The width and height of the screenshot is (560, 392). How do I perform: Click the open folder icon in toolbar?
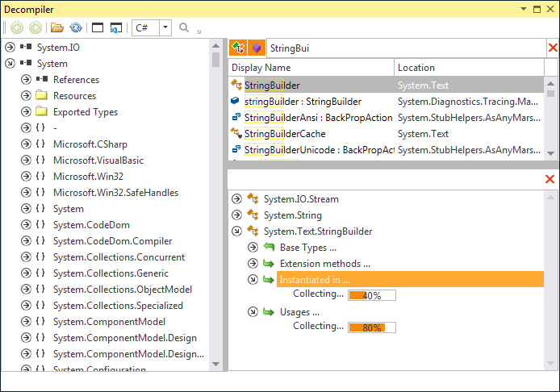click(56, 27)
